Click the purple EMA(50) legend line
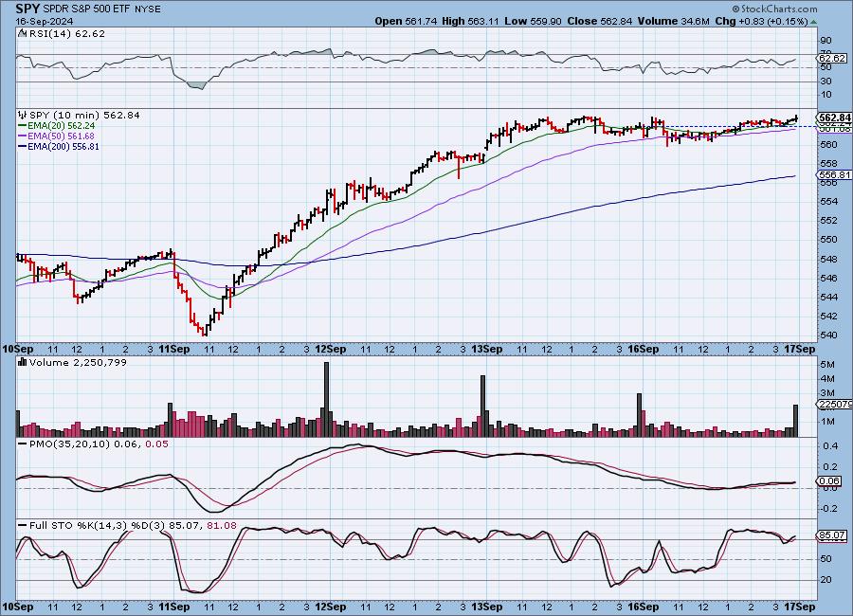The image size is (853, 616). (x=23, y=136)
